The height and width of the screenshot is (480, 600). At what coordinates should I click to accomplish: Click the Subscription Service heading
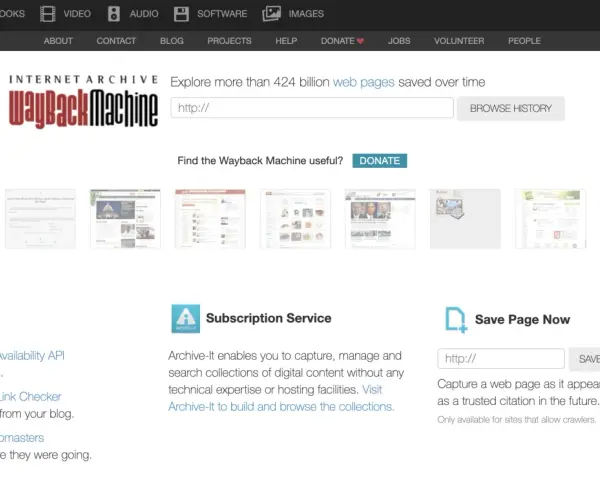coord(269,318)
